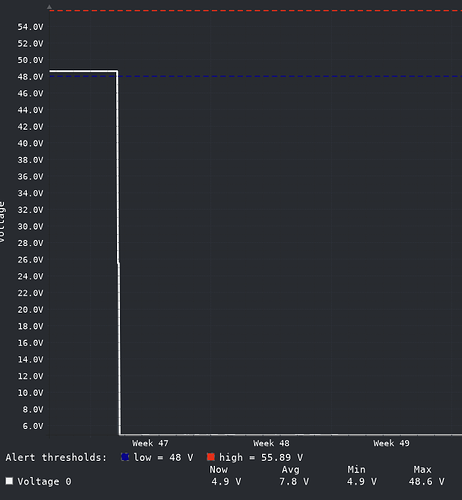Click the Voltage 0 series label
462x500 pixels.
(x=44, y=482)
